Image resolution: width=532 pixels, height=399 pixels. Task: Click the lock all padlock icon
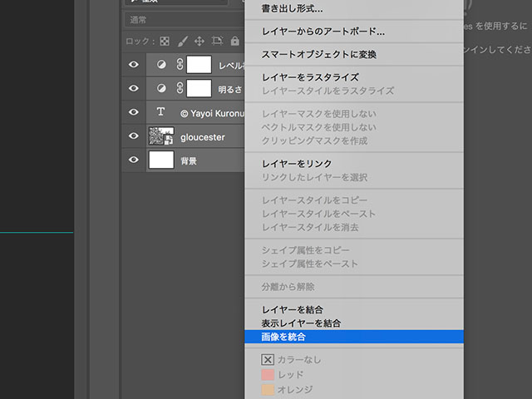[234, 41]
